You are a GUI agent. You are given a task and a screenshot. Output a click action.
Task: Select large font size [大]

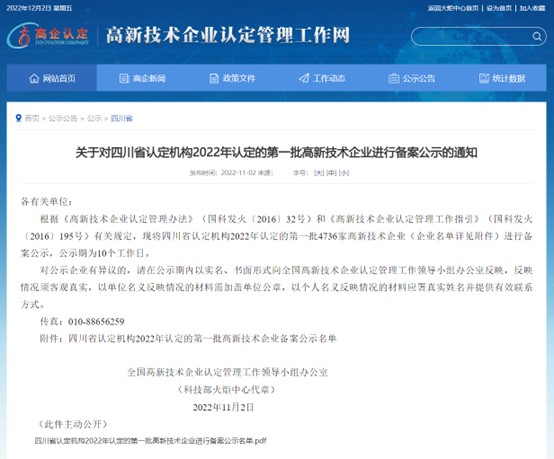319,173
